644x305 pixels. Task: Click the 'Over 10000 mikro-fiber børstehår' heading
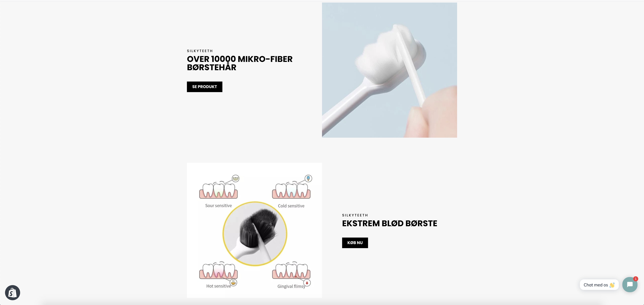[x=239, y=63]
